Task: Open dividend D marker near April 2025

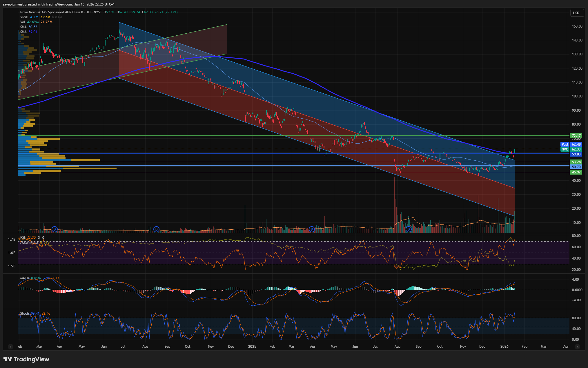Action: click(312, 229)
